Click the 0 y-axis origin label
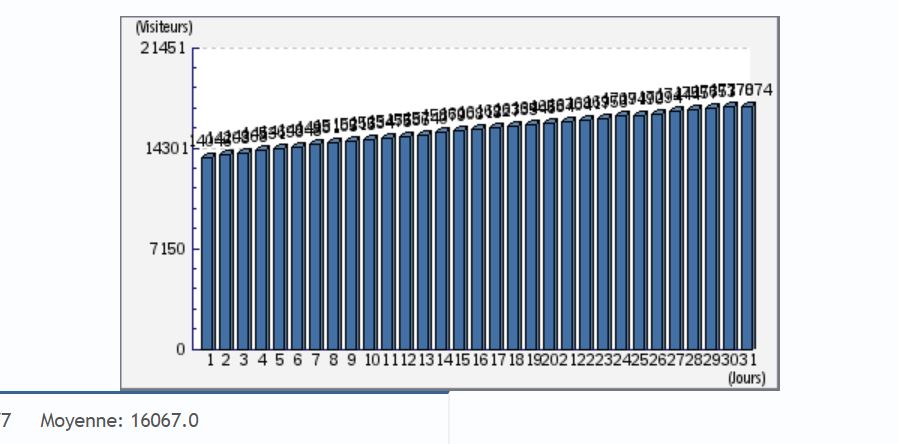Image resolution: width=898 pixels, height=444 pixels. pos(182,349)
